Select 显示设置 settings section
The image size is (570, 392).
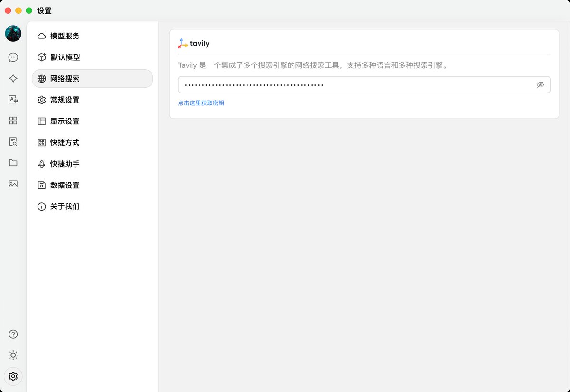[x=92, y=121]
